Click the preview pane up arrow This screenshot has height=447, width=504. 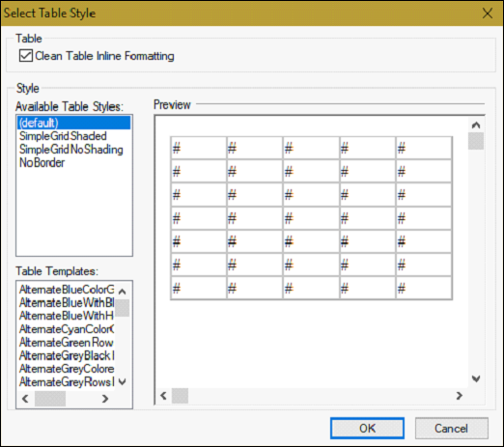476,125
